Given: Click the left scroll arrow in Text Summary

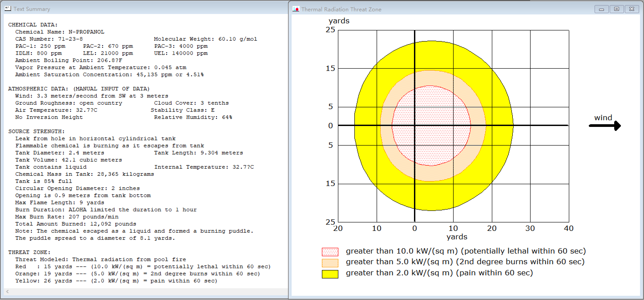Looking at the screenshot, I should 8,291.
